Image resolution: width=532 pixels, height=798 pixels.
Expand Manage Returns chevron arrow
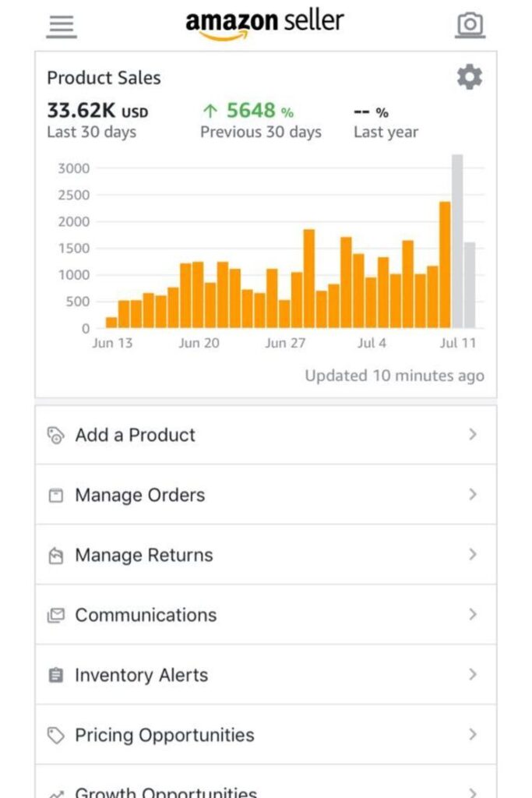[x=473, y=554]
